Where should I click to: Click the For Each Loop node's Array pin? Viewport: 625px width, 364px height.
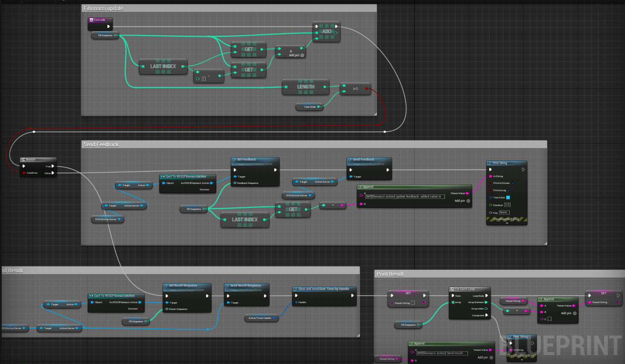453,302
